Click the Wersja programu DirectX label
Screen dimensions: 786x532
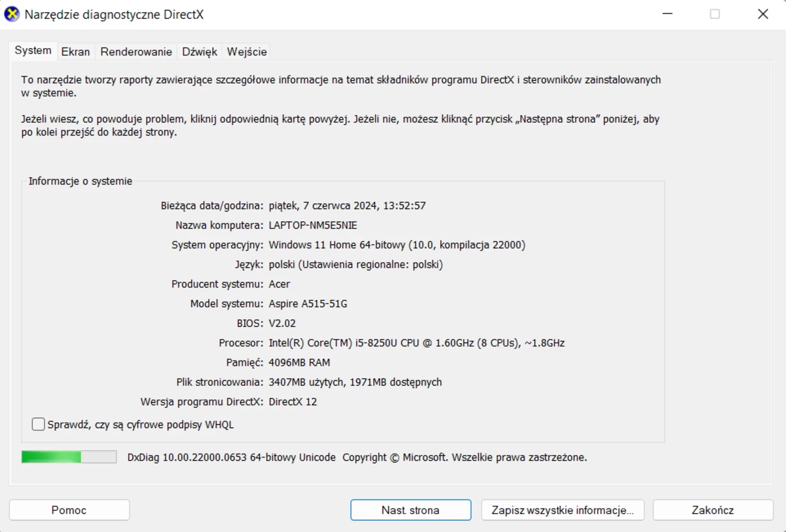(202, 402)
